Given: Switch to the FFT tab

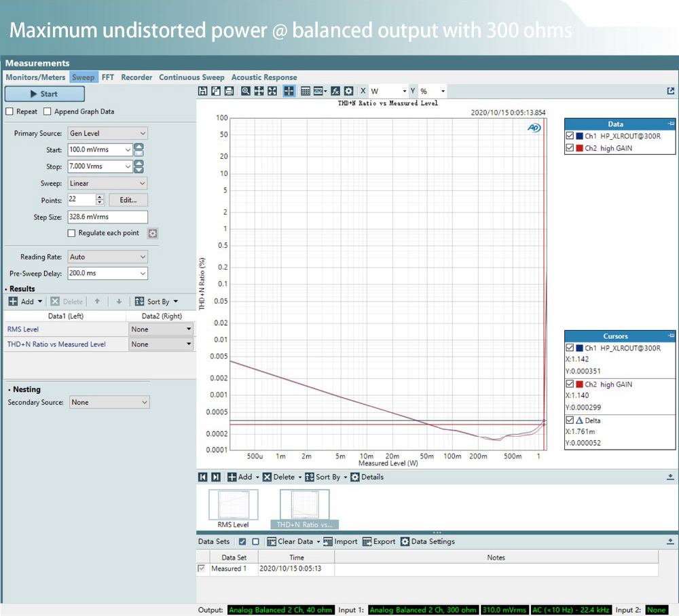Looking at the screenshot, I should click(x=108, y=77).
